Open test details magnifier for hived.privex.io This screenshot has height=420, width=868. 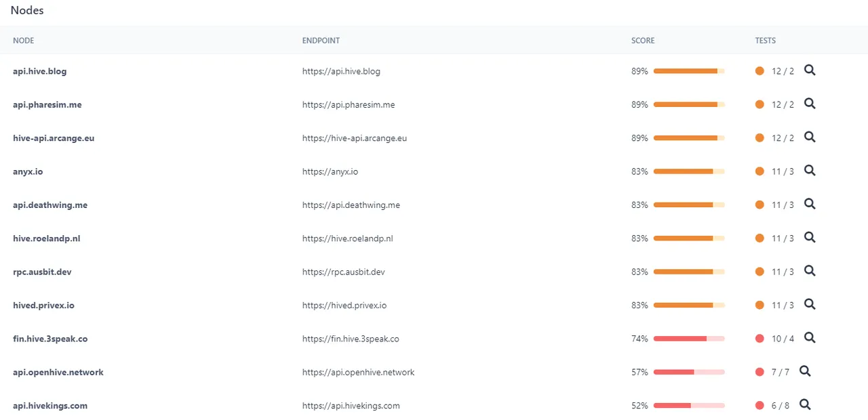click(x=810, y=304)
